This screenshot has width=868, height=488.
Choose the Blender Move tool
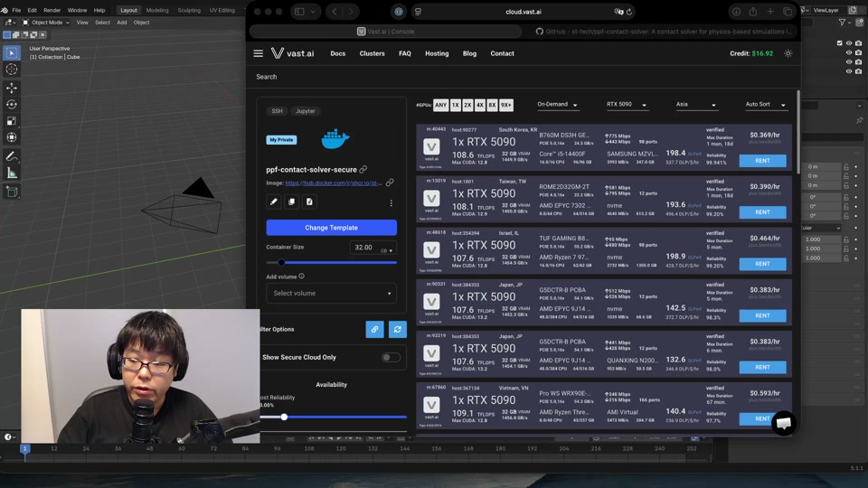point(12,88)
